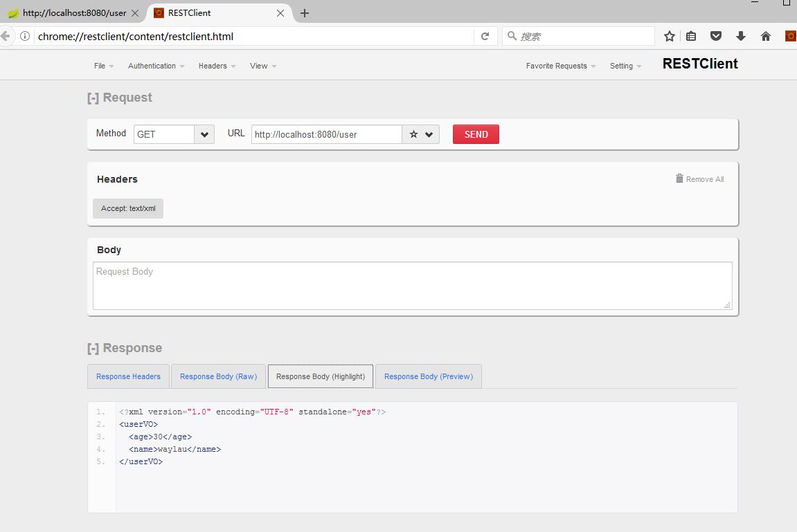This screenshot has height=532, width=797.
Task: Open the downloads arrow icon
Action: 740,36
